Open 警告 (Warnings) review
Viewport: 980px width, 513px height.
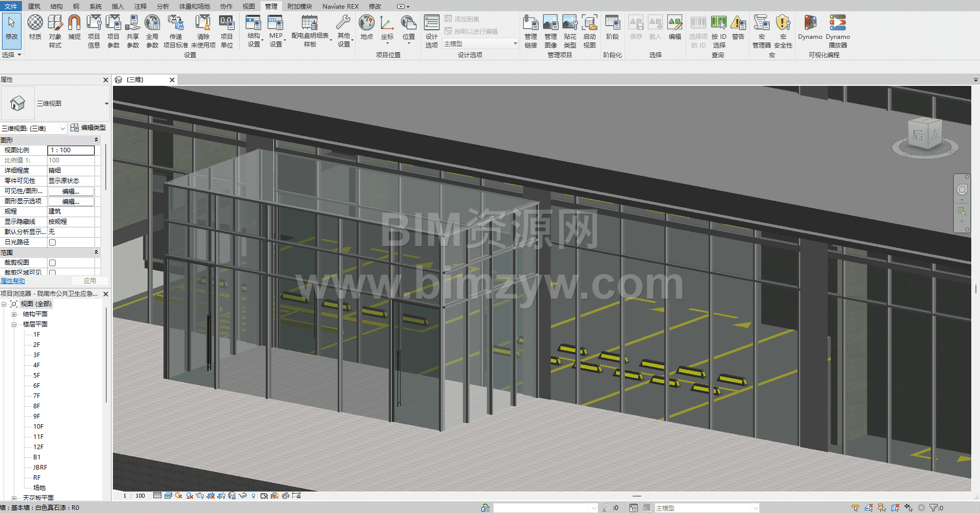(x=738, y=28)
